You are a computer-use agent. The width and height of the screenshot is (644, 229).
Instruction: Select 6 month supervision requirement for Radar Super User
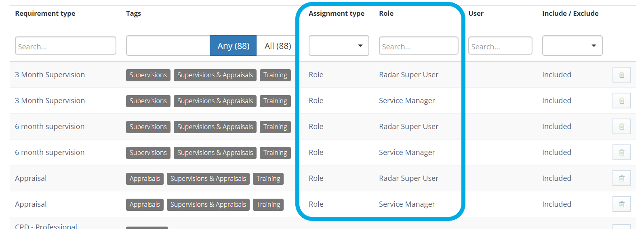(x=50, y=127)
